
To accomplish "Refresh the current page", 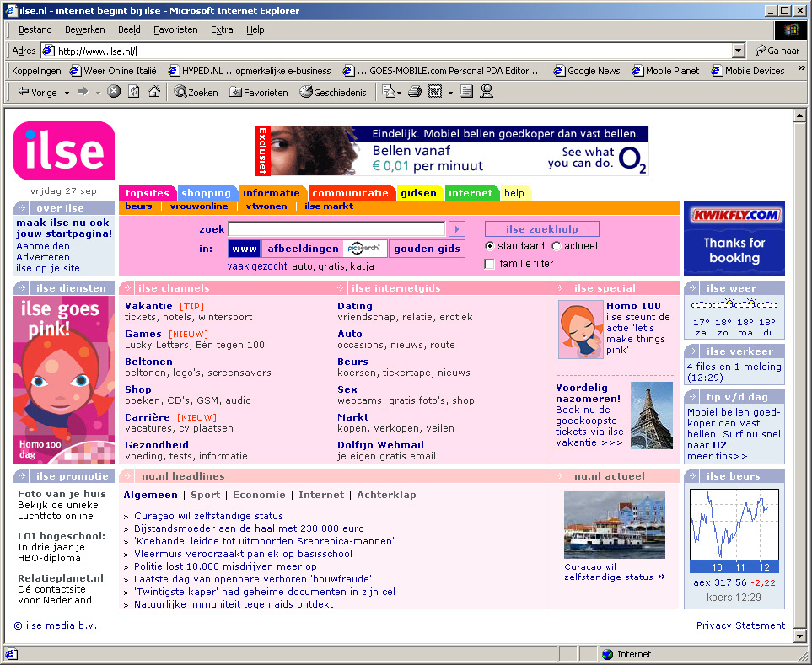I will [133, 92].
